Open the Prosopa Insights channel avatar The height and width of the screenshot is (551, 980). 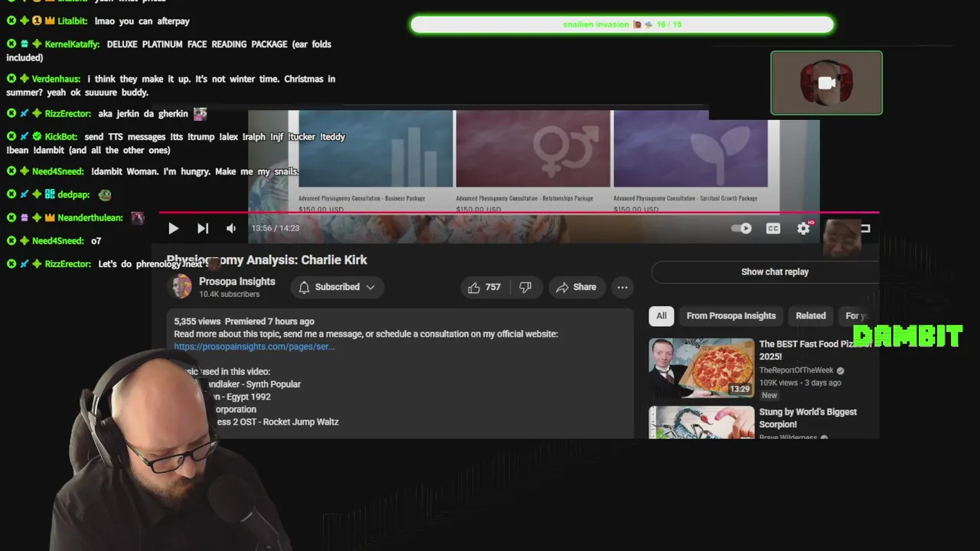point(181,286)
